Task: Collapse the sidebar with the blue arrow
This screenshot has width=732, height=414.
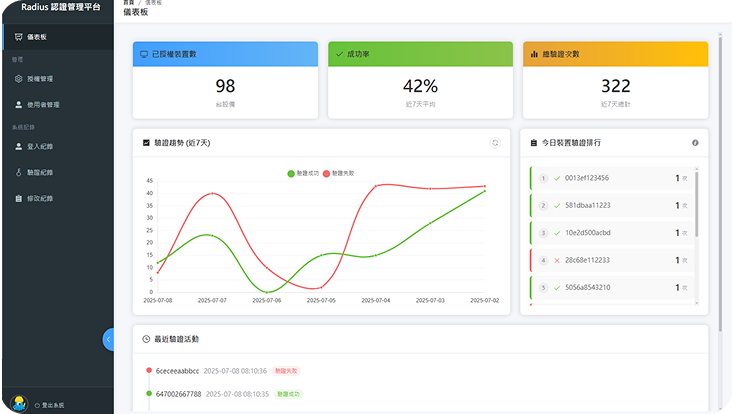Action: 108,339
